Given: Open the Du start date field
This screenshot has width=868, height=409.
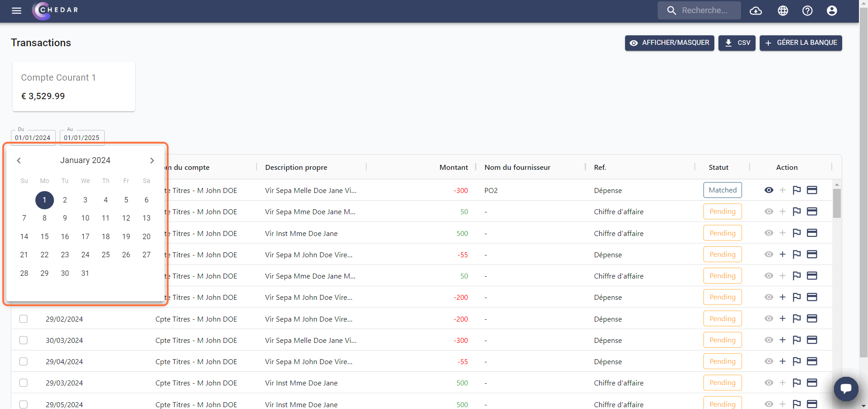Looking at the screenshot, I should click(33, 138).
